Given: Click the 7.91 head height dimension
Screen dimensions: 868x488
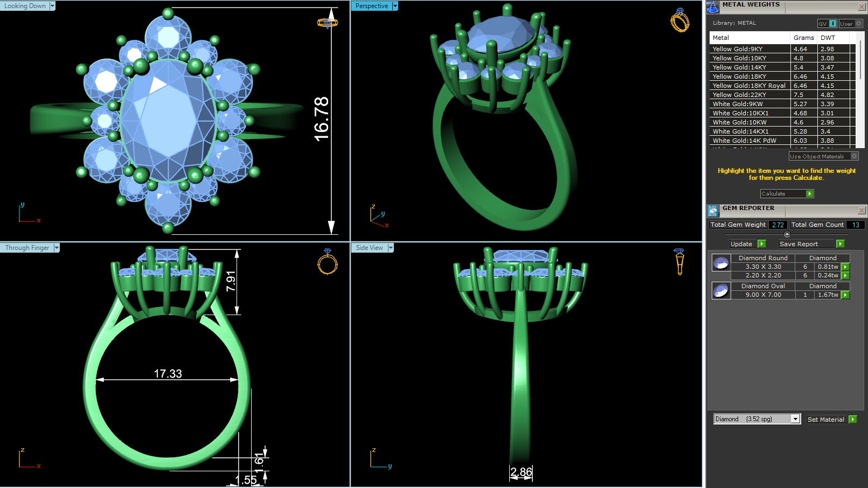Looking at the screenshot, I should point(231,281).
